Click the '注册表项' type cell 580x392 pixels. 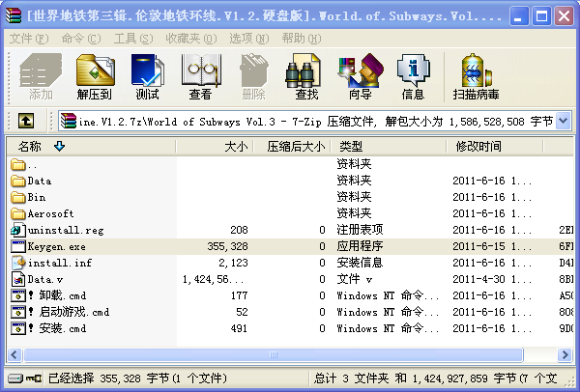tap(360, 230)
